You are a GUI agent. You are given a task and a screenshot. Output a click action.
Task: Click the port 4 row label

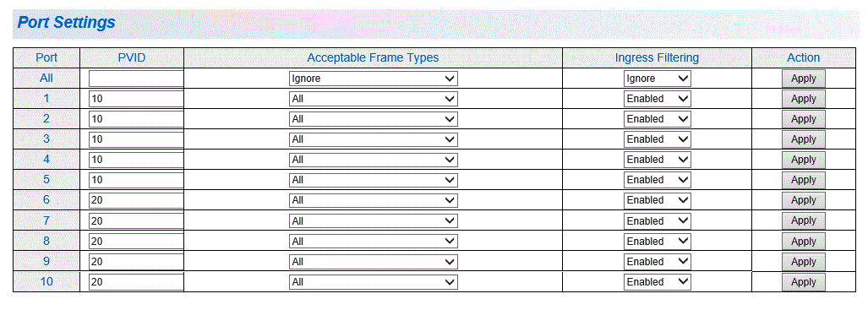click(46, 160)
